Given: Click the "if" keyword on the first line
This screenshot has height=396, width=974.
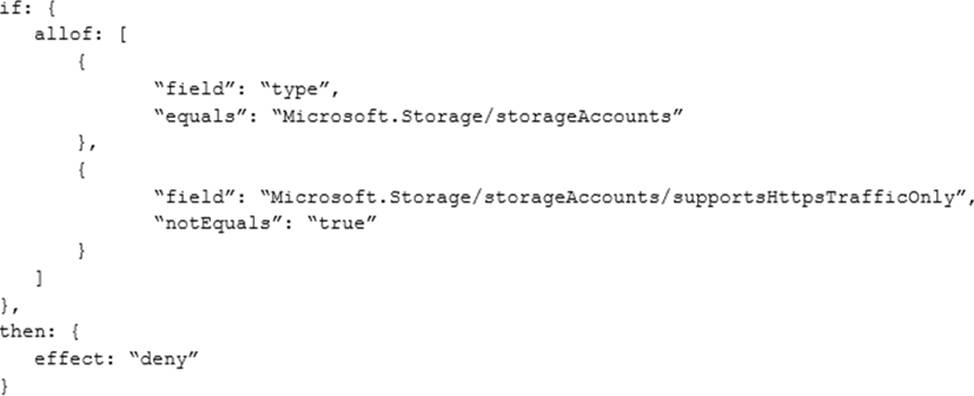Looking at the screenshot, I should (x=10, y=8).
